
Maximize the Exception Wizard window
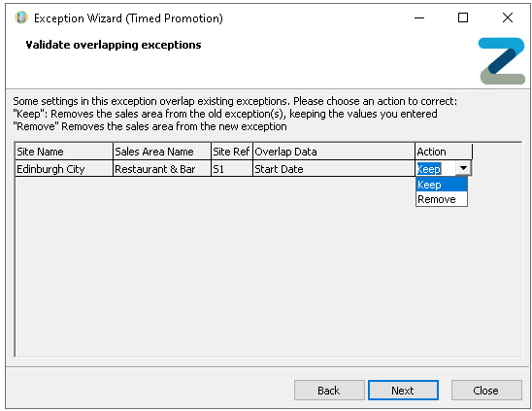[x=463, y=17]
